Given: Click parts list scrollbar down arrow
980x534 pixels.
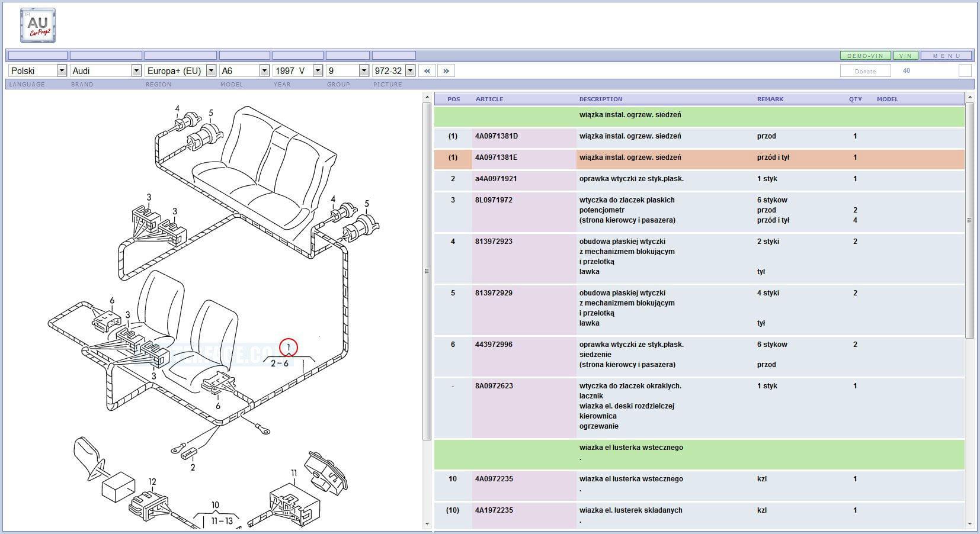Looking at the screenshot, I should pos(969,524).
